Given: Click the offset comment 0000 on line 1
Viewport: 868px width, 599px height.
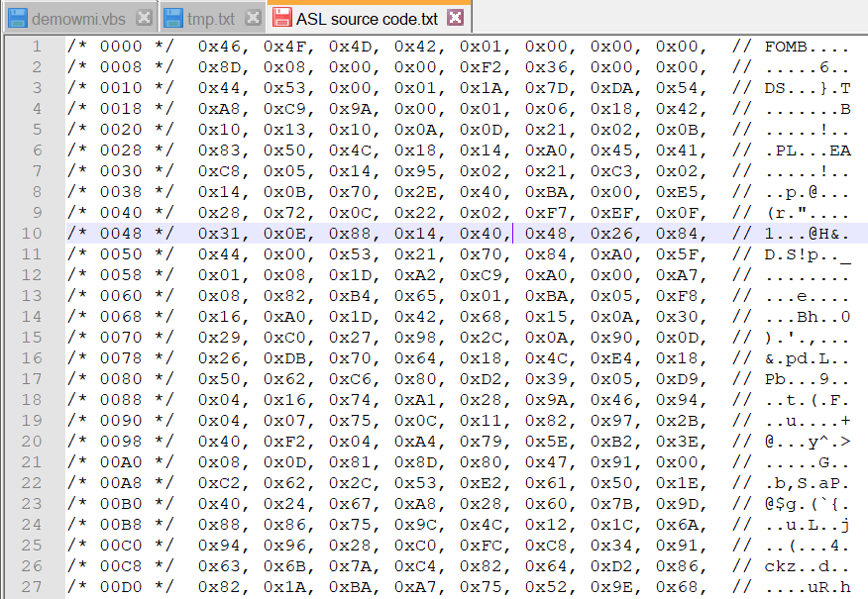Looking at the screenshot, I should click(121, 47).
